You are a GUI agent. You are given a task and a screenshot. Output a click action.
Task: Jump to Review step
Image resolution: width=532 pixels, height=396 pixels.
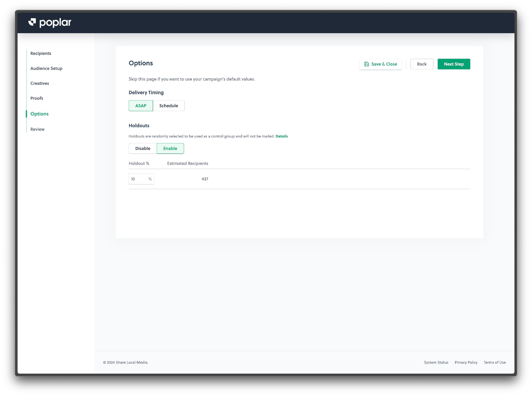coord(37,129)
